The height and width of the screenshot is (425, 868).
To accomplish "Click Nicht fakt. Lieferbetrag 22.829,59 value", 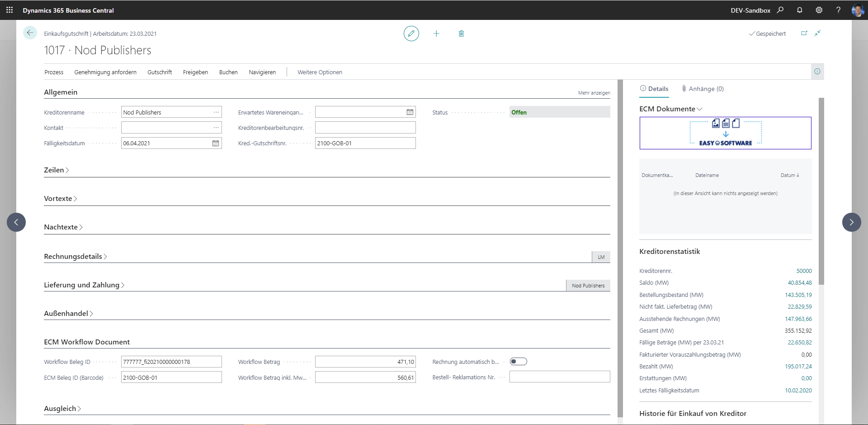I will tap(800, 307).
